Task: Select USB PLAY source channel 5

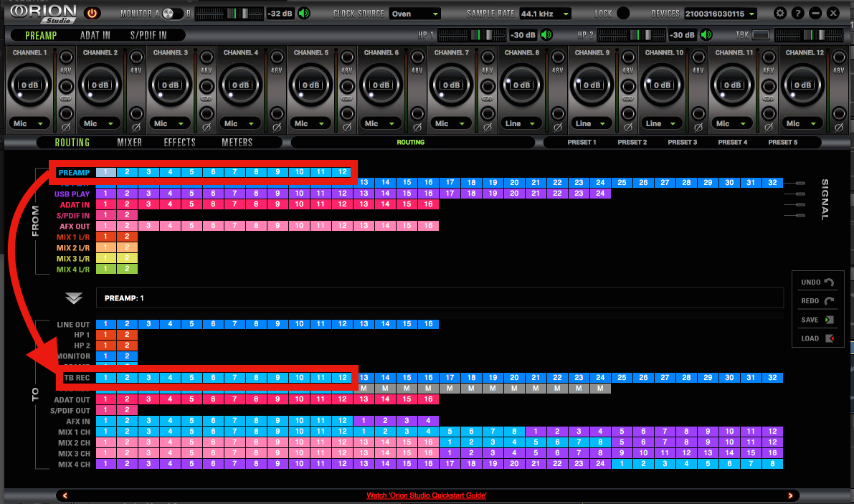Action: [191, 194]
